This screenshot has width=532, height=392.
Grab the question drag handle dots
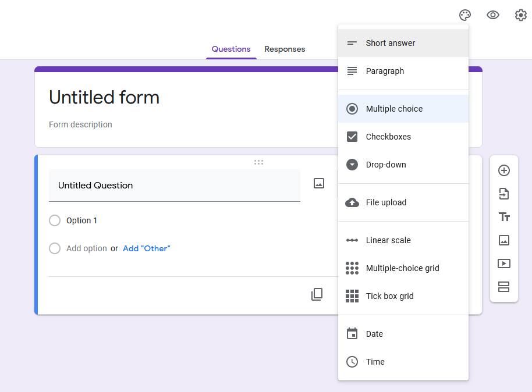[x=258, y=162]
